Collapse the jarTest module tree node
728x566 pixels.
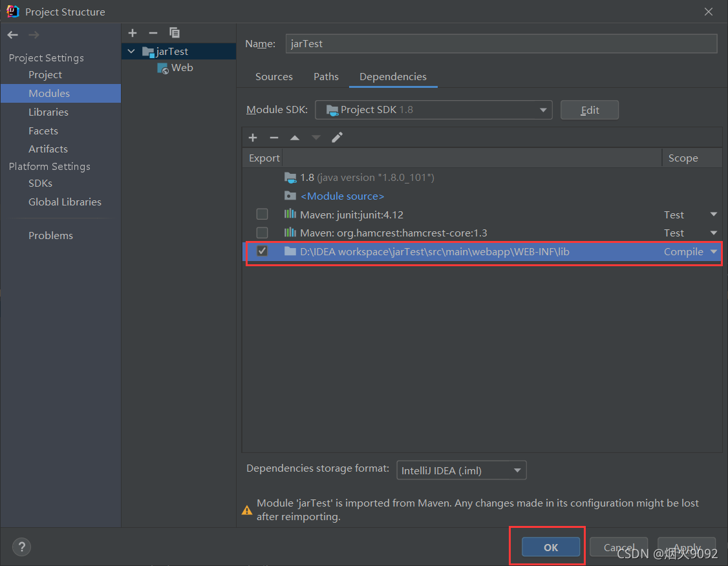[x=131, y=52]
